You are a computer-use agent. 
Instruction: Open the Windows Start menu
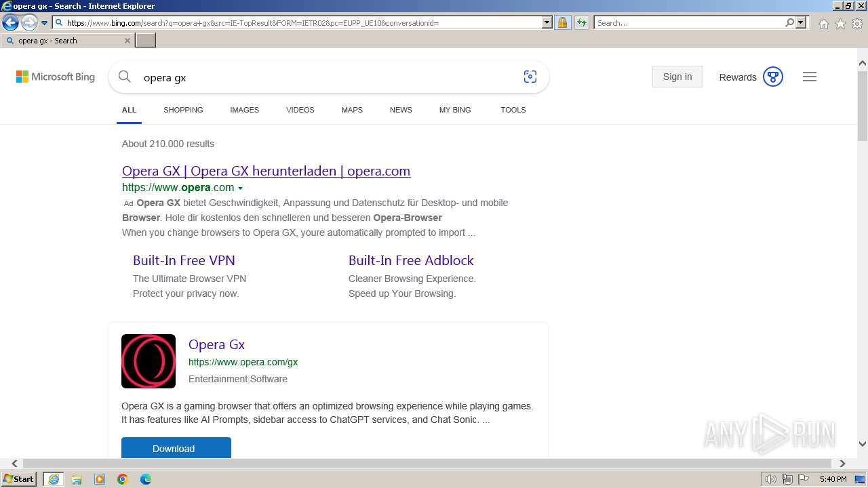click(19, 479)
